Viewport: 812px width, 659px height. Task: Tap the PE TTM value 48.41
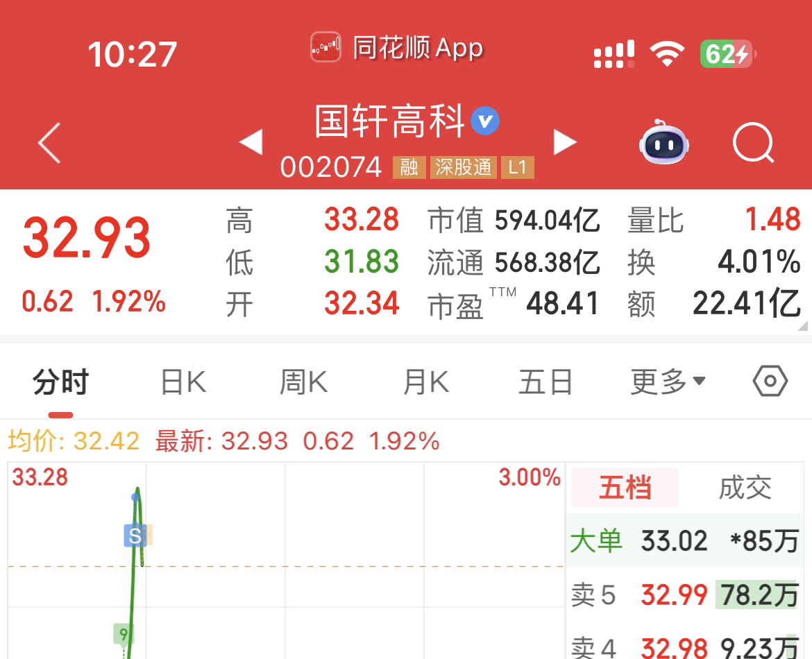(x=563, y=303)
